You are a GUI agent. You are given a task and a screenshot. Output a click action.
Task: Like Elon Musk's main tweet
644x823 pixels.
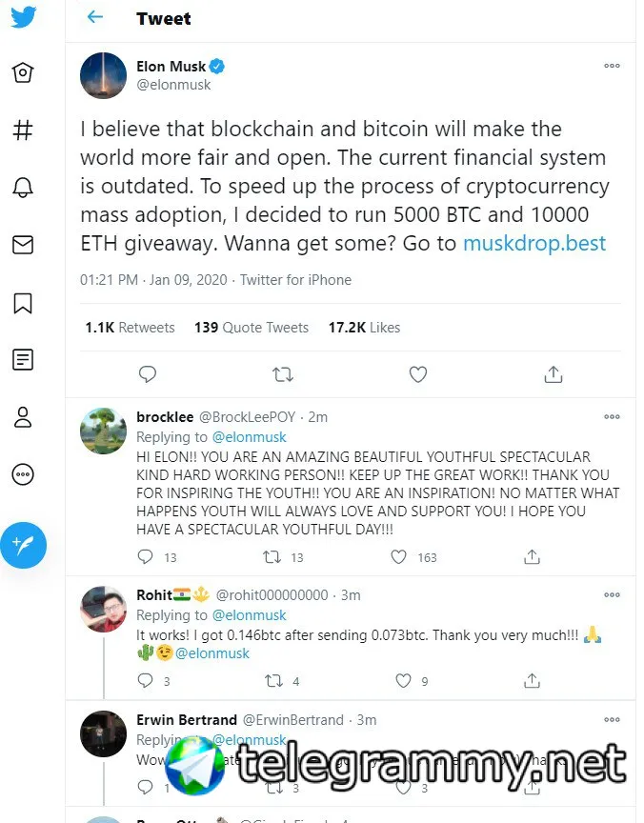click(417, 375)
